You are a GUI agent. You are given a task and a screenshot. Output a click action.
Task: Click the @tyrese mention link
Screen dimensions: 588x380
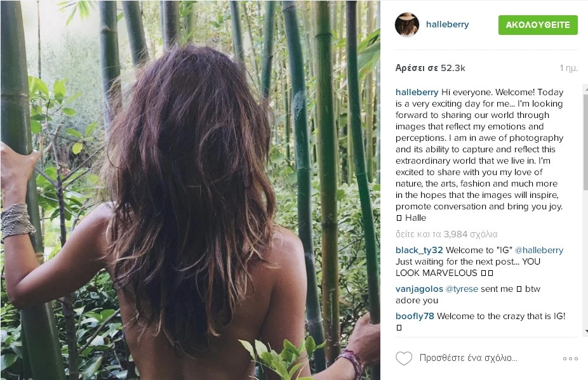tap(462, 289)
